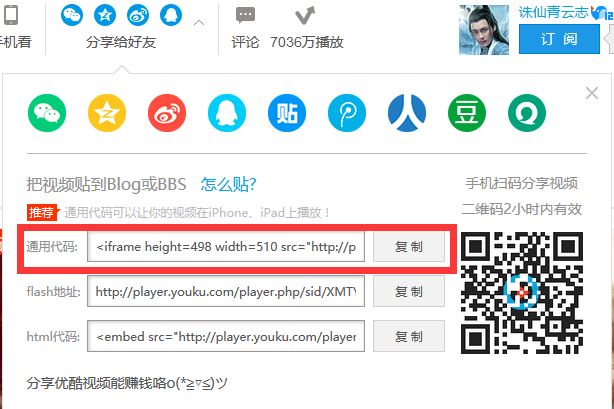Click the QR code for mobile sharing
614x409 pixels.
[x=522, y=293]
